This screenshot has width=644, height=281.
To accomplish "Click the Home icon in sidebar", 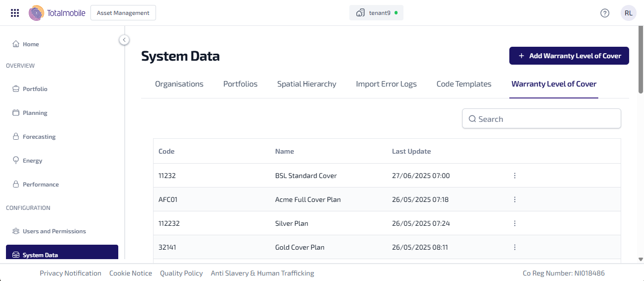I will (16, 44).
